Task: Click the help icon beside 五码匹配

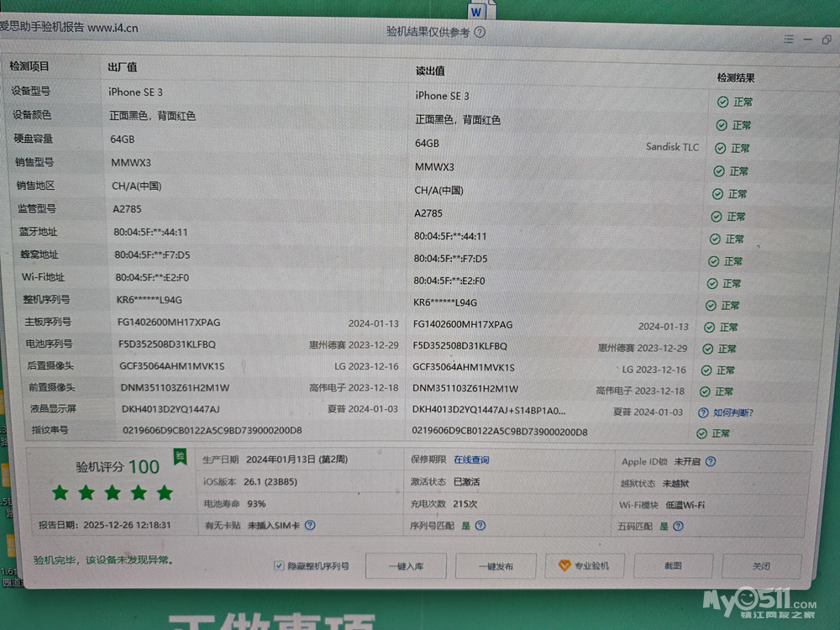Action: (678, 527)
